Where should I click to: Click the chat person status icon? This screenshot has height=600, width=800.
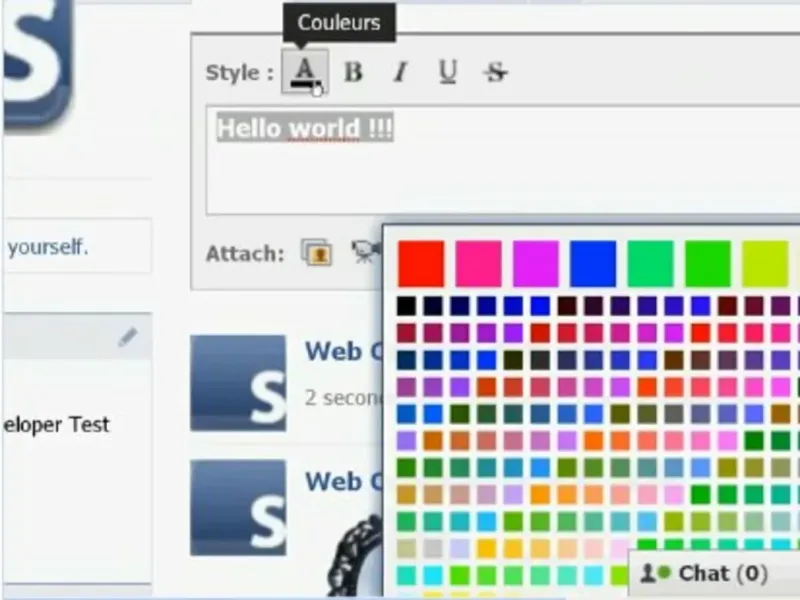pos(655,573)
